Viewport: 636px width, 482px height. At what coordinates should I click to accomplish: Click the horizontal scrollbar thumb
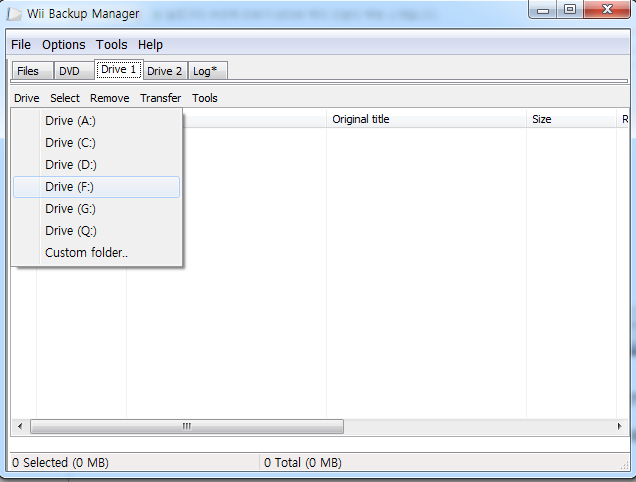(187, 426)
